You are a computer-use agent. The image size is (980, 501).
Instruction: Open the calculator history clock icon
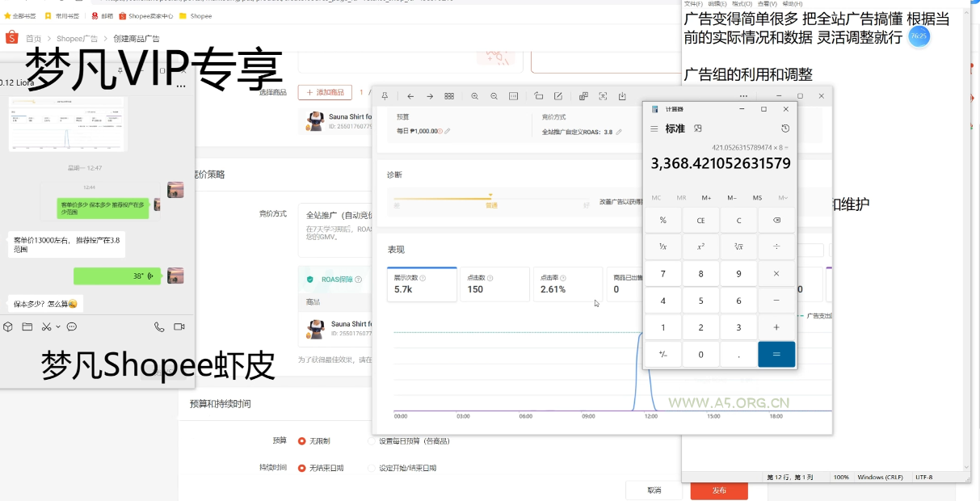point(785,128)
